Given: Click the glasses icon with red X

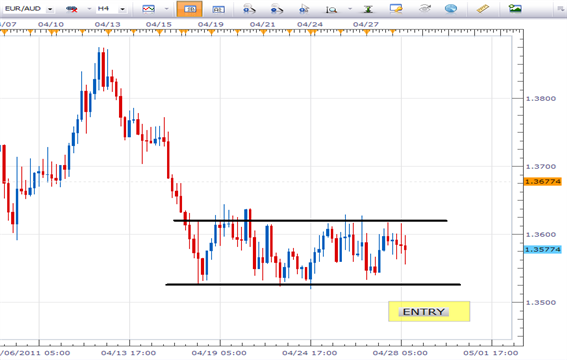Looking at the screenshot, I should (72, 9).
